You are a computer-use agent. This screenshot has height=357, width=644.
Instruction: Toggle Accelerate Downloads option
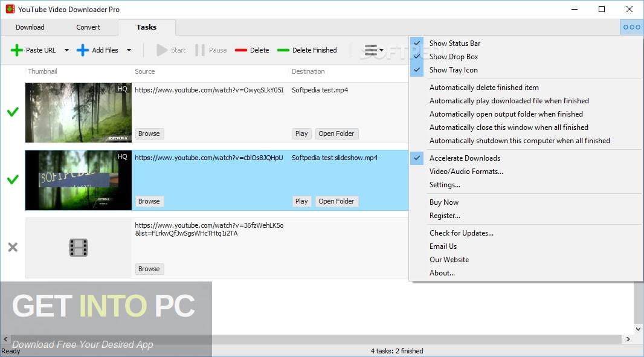[x=526, y=158]
